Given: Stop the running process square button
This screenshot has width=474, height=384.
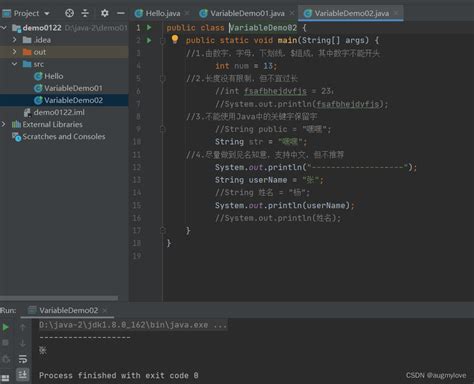Looking at the screenshot, I should (x=5, y=343).
